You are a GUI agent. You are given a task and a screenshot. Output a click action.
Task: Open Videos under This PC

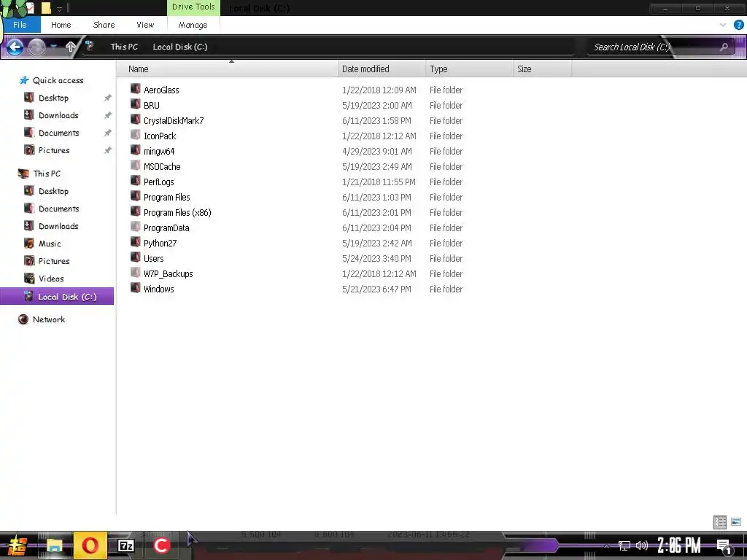tap(51, 279)
